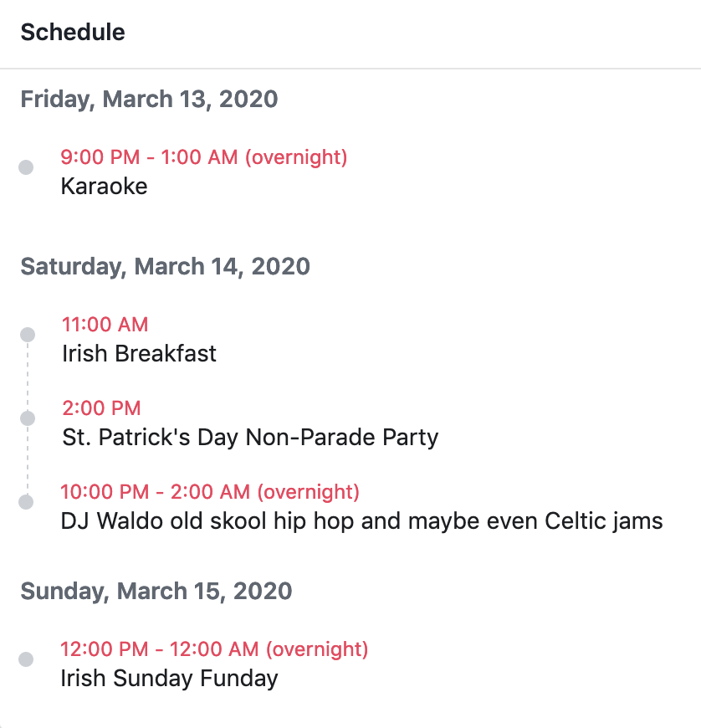The width and height of the screenshot is (701, 728).
Task: Open the Irish Sunday Funday event
Action: [x=170, y=679]
